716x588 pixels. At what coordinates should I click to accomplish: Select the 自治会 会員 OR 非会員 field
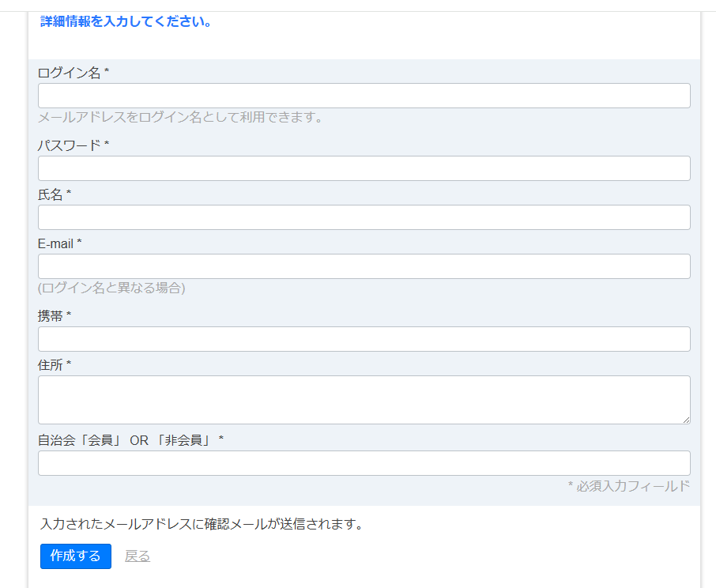click(364, 463)
